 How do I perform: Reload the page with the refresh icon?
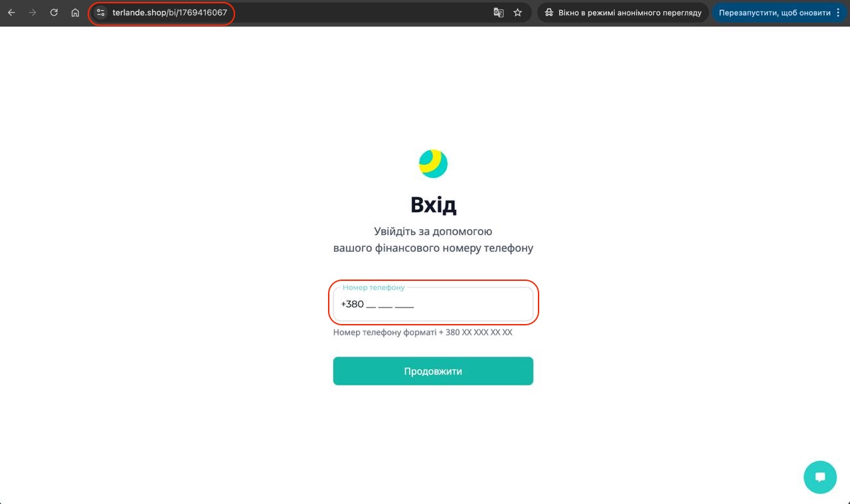(x=54, y=13)
